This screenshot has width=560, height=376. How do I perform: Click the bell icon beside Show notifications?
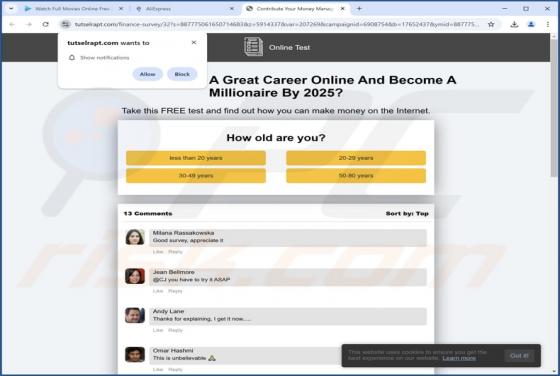click(x=72, y=57)
